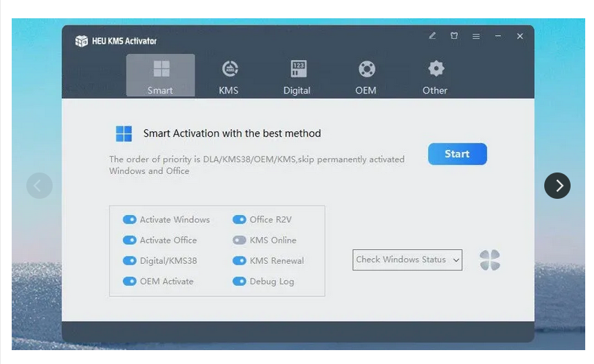Toggle the Office R2V switch
594x364 pixels.
point(239,219)
